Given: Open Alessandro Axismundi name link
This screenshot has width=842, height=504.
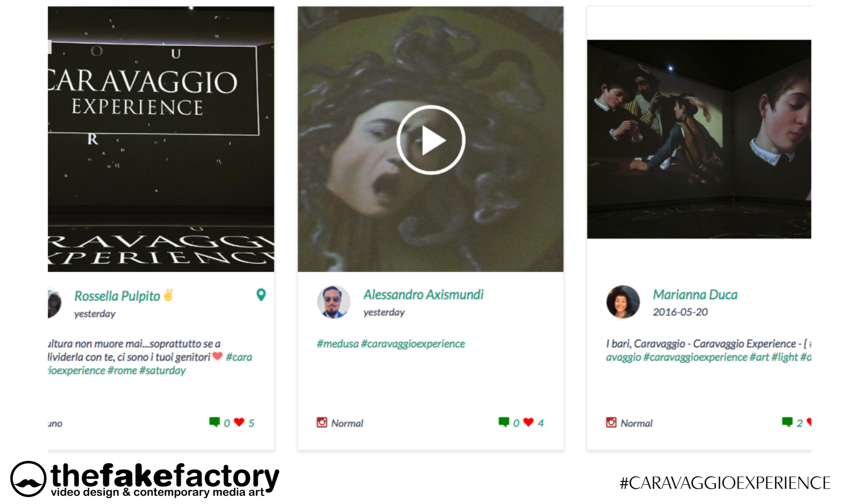Looking at the screenshot, I should pos(423,295).
